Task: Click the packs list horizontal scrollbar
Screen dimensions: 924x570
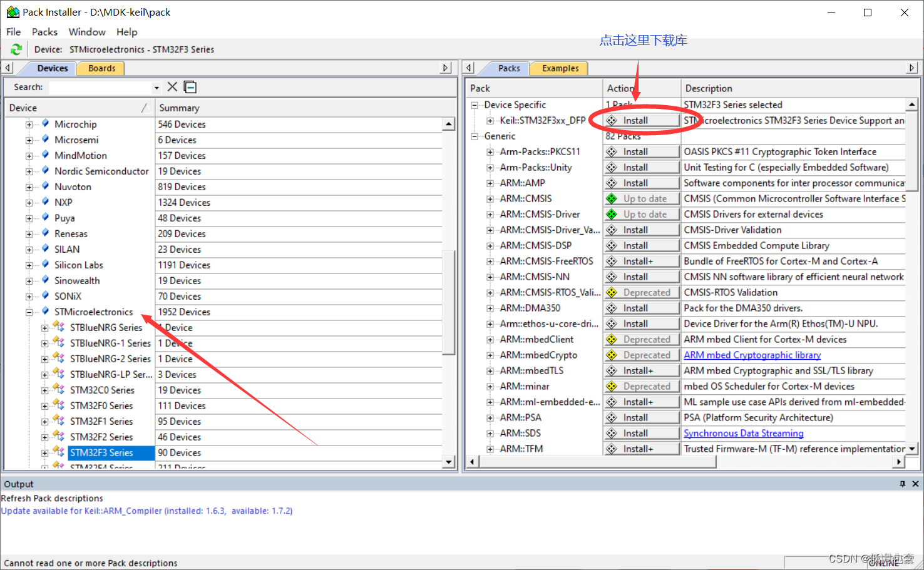Action: click(598, 462)
